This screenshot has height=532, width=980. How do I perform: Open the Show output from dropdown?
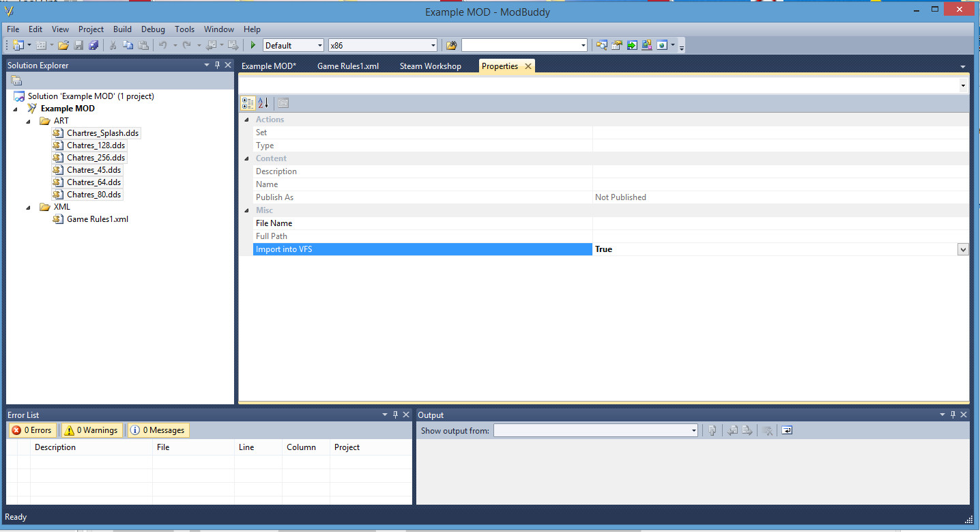click(694, 431)
